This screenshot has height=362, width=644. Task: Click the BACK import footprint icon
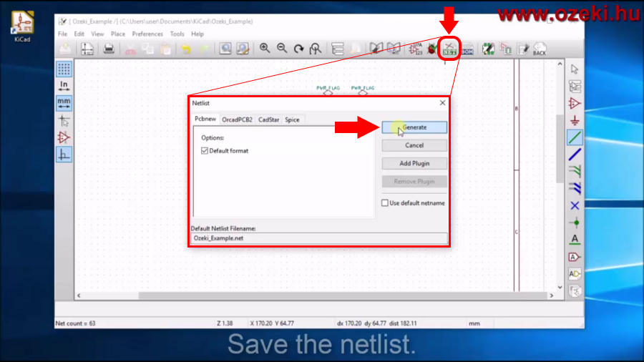[540, 49]
